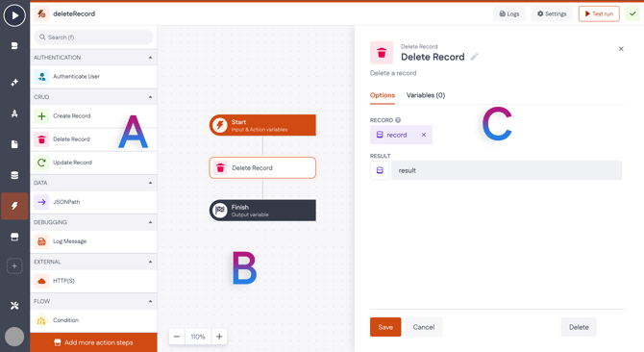Focus the Search action steps field

93,37
